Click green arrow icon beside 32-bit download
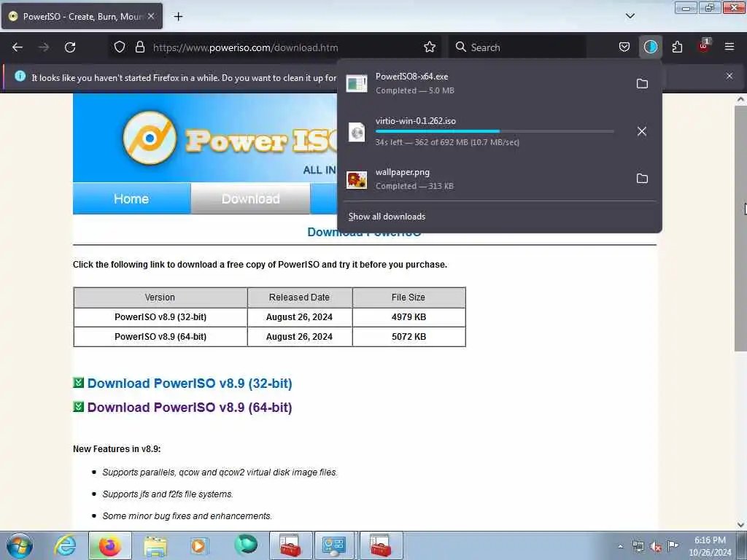The height and width of the screenshot is (560, 747). [79, 382]
